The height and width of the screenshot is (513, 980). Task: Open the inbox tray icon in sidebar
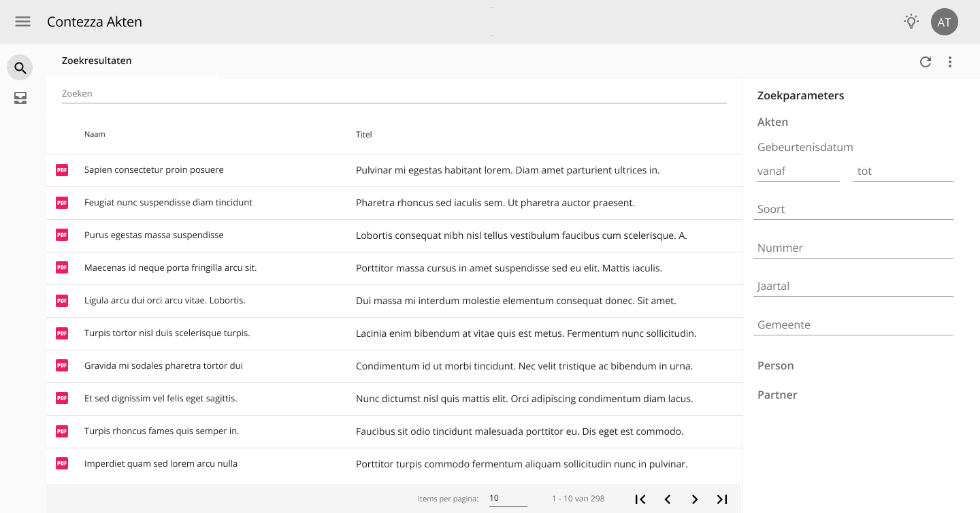pos(20,99)
